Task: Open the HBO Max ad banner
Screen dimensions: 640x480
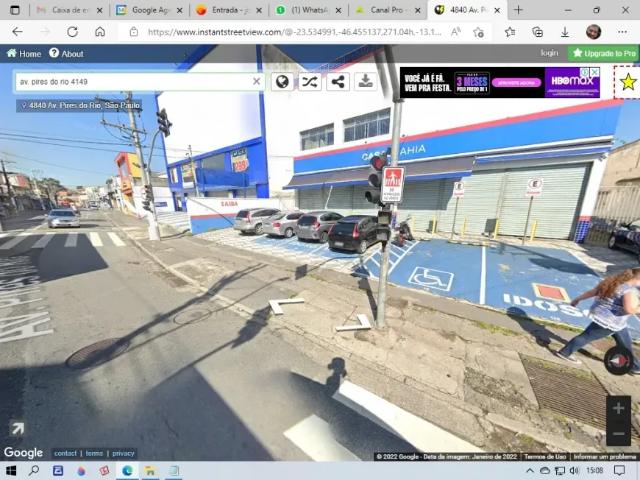Action: click(500, 82)
